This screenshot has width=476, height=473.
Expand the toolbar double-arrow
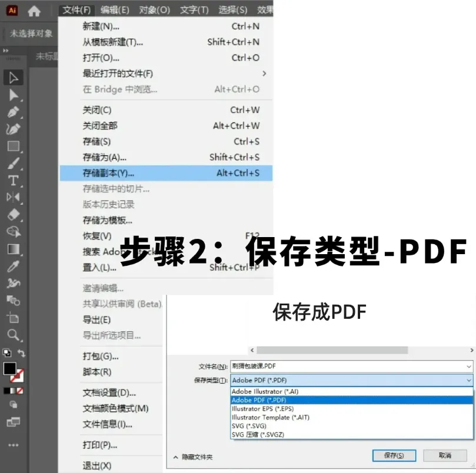click(x=6, y=51)
